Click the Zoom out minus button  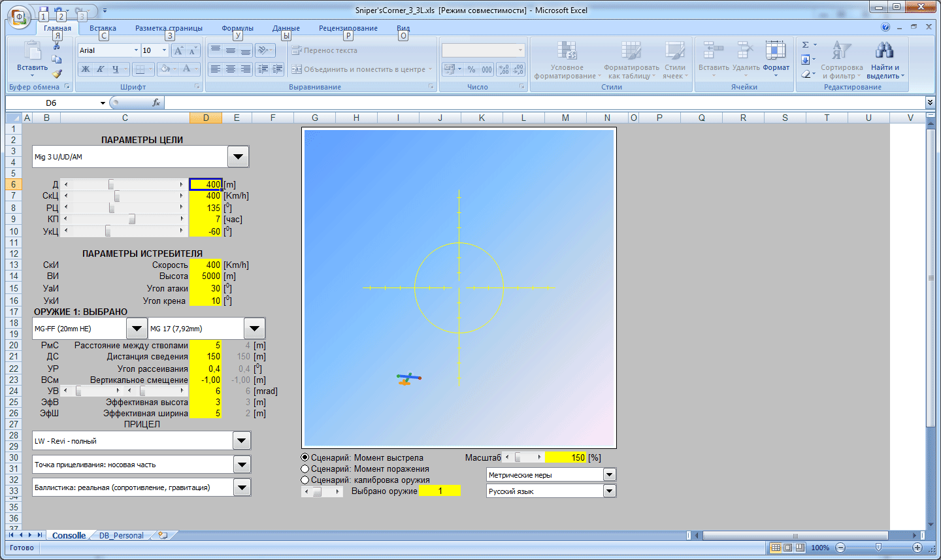(x=840, y=548)
